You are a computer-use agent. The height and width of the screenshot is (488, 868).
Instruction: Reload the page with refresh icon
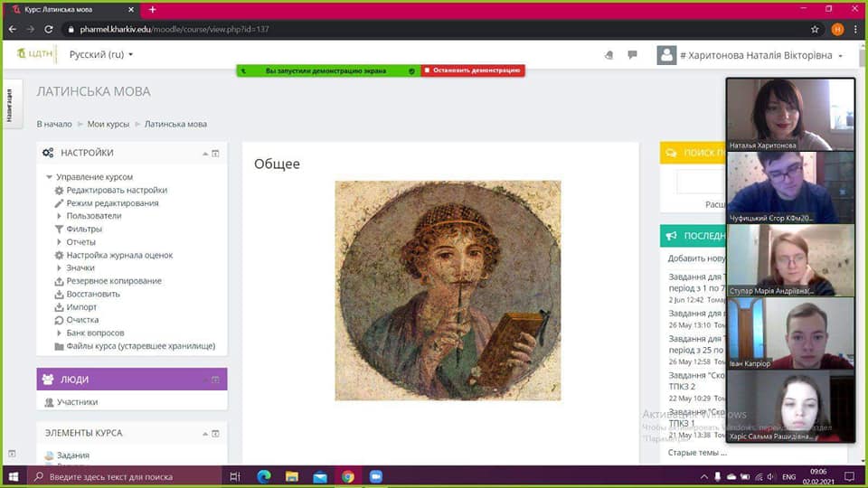[49, 29]
